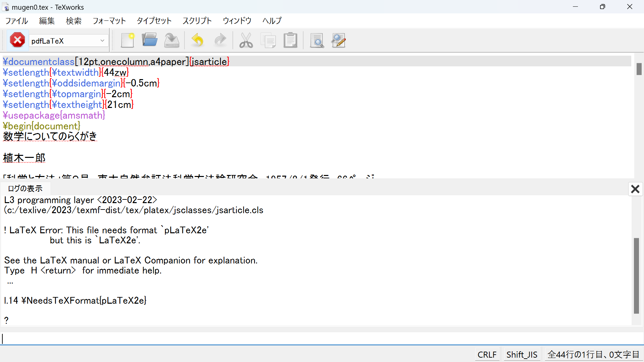Copy selection with the Copy icon
This screenshot has height=362, width=644.
click(268, 41)
